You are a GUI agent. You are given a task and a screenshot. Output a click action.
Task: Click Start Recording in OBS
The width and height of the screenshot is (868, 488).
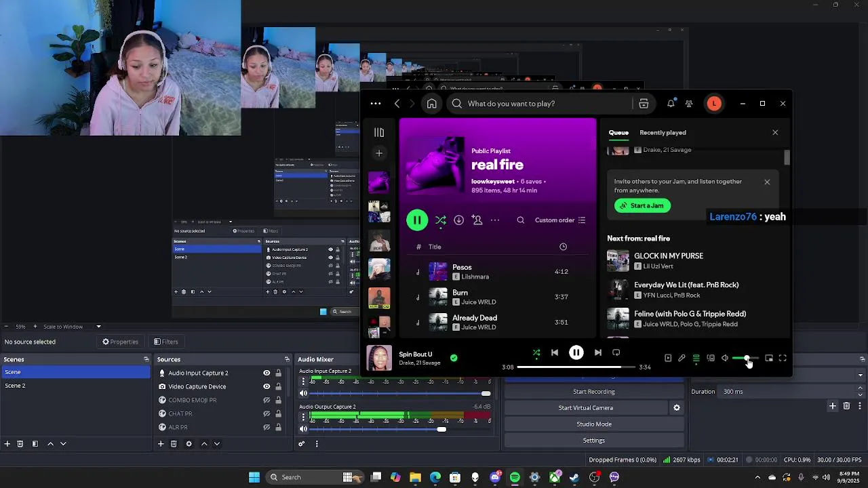tap(594, 392)
